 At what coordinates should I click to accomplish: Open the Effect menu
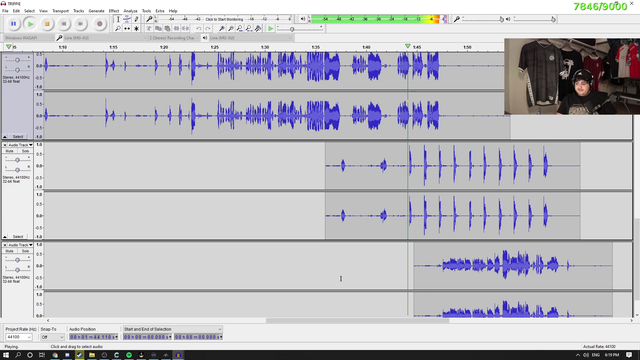114,11
